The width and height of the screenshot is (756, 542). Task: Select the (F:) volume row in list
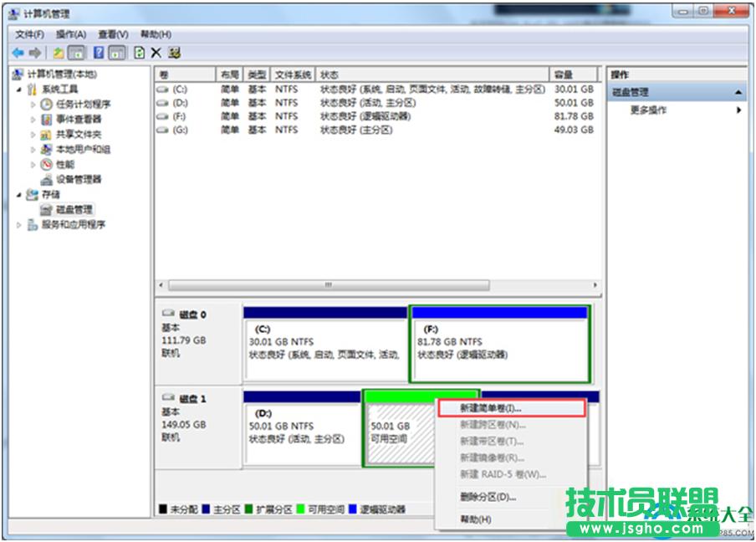coord(376,116)
